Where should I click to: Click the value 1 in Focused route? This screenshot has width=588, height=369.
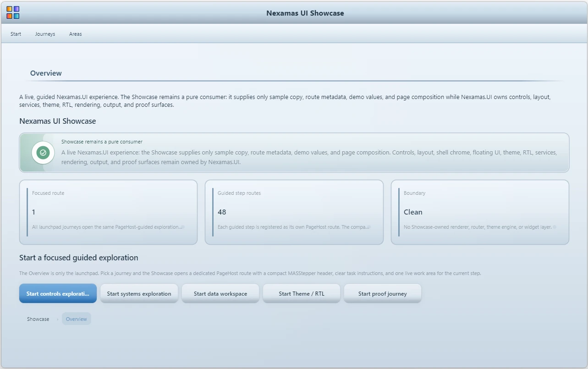[33, 212]
